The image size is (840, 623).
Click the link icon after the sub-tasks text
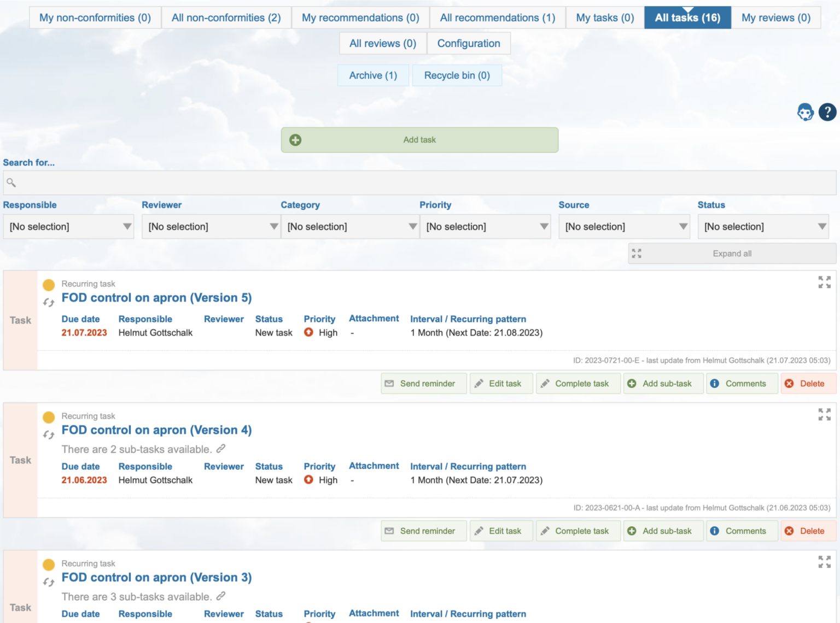click(221, 449)
